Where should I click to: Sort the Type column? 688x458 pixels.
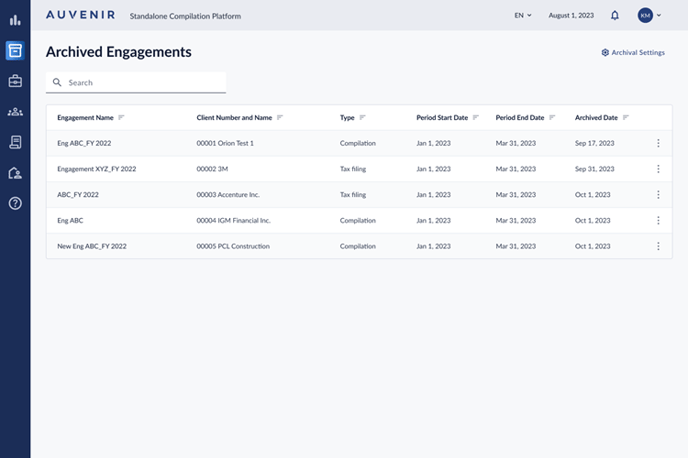pos(362,118)
